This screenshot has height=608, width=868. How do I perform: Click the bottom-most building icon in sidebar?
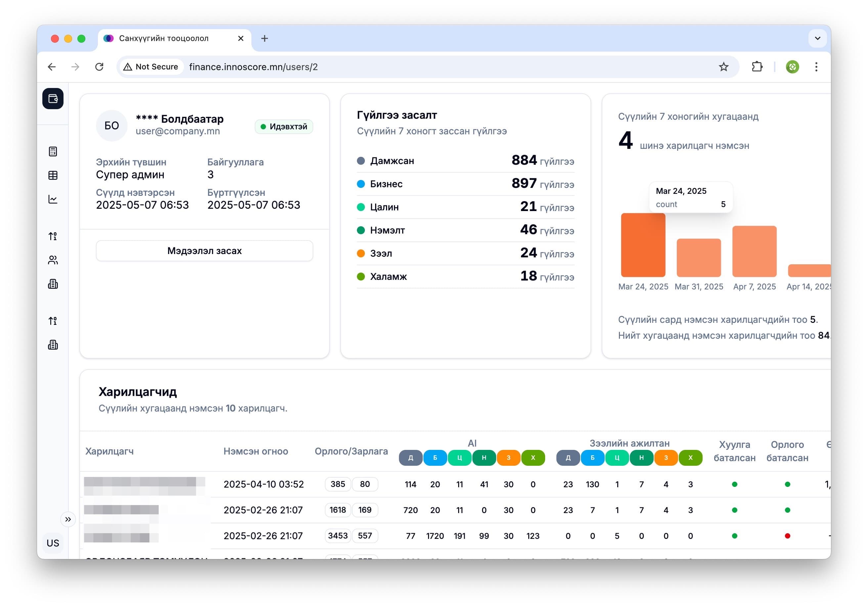pos(53,345)
